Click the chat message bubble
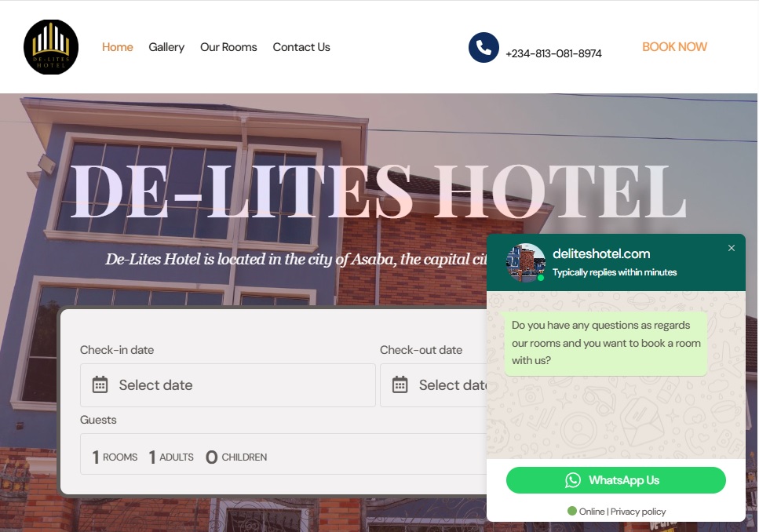This screenshot has width=759, height=532. coord(606,343)
